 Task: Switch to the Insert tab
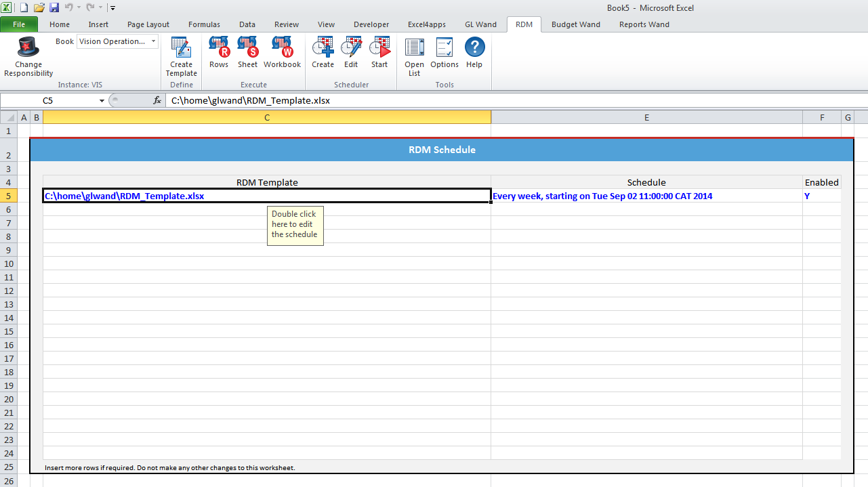click(x=98, y=24)
